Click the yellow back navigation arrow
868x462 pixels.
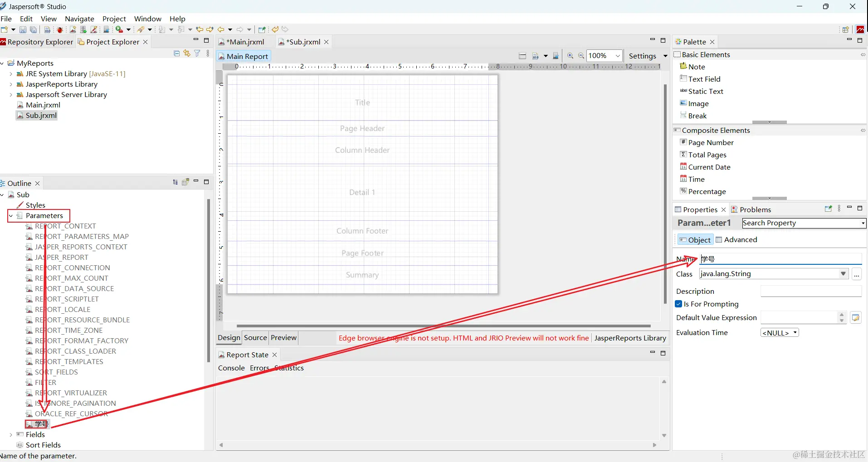click(x=221, y=29)
